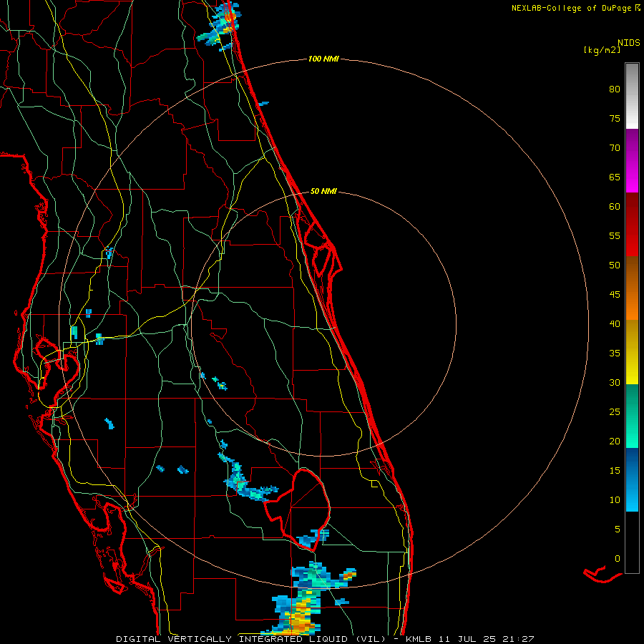
Task: Click the 80 value on the color scale
Action: [615, 89]
